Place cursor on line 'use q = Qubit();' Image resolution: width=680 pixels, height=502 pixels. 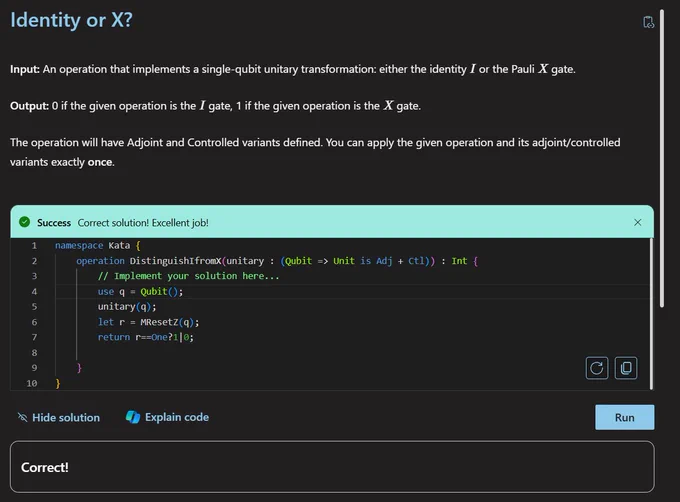140,292
